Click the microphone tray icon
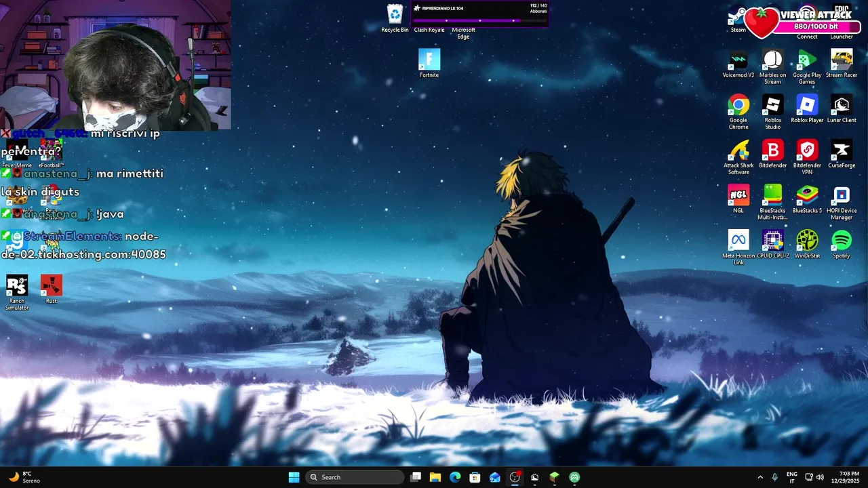The image size is (868, 488). pos(774,477)
